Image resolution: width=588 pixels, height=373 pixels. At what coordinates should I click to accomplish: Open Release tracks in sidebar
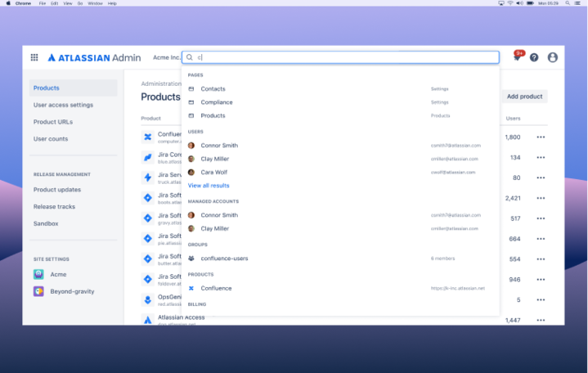point(54,206)
